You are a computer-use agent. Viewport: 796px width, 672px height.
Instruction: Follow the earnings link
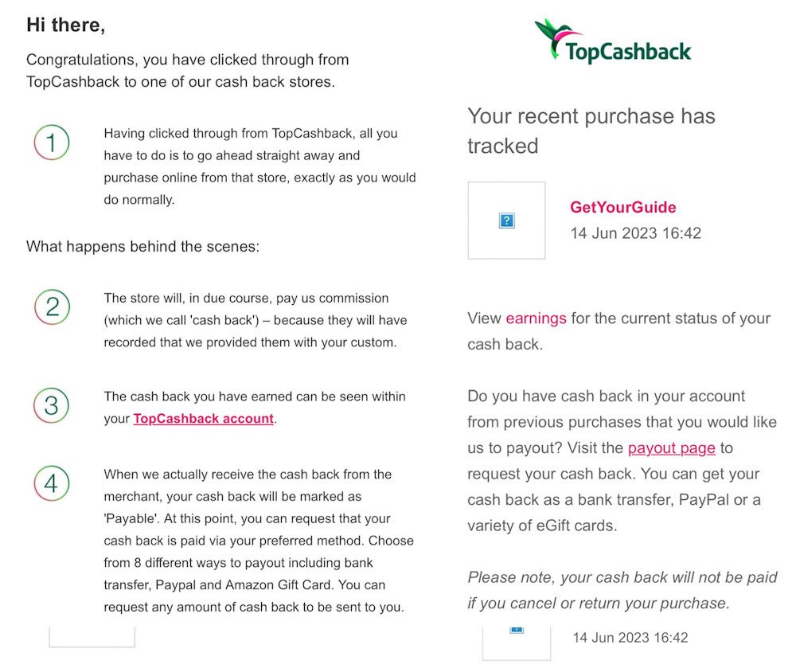[536, 318]
